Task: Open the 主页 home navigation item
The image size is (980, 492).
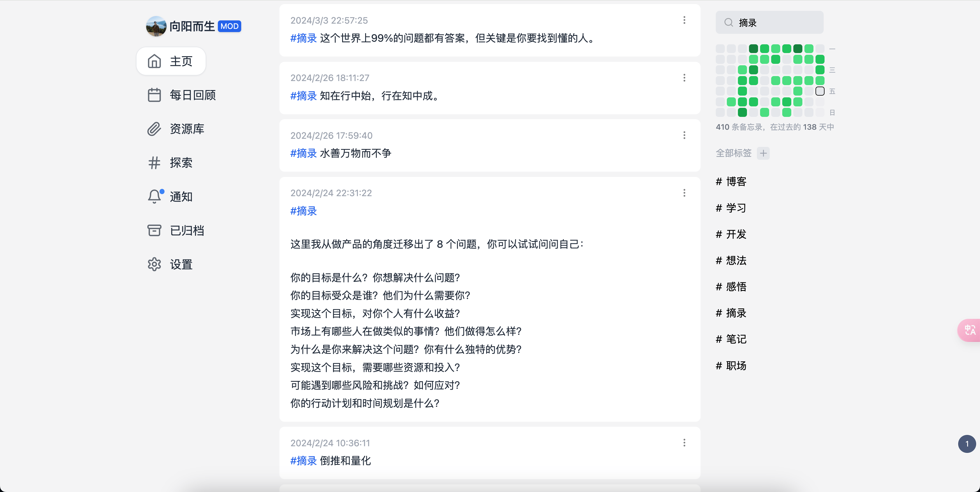Action: [x=171, y=61]
